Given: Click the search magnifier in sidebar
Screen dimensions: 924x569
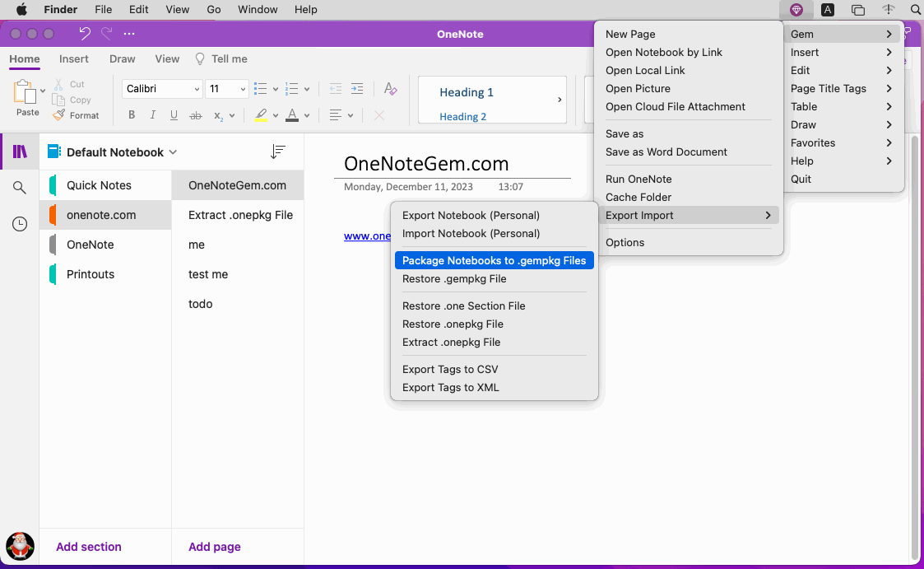Looking at the screenshot, I should (20, 188).
